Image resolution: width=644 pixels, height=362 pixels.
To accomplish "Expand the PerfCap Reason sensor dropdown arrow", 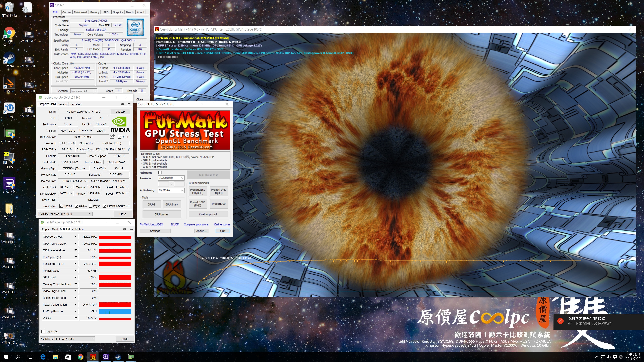I will click(x=75, y=311).
